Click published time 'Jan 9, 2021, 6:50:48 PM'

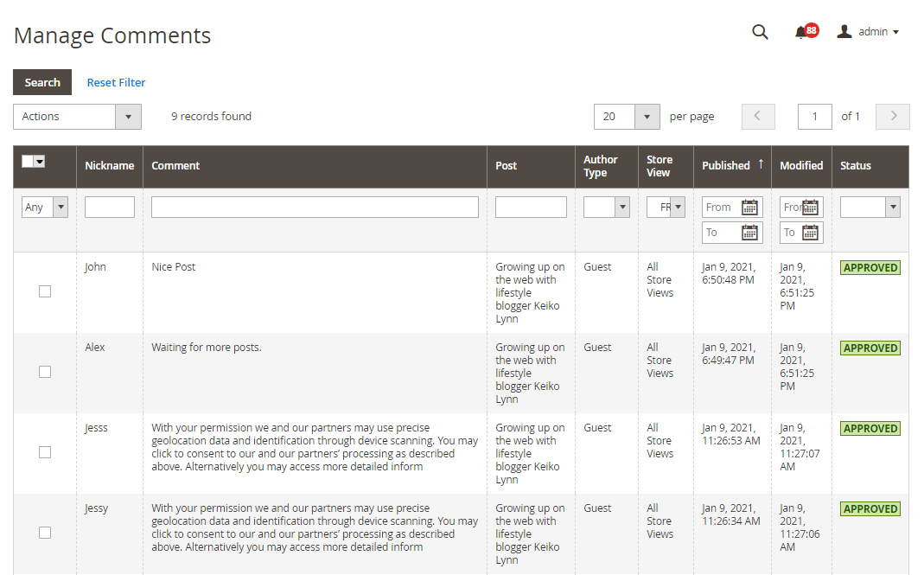[x=729, y=273]
